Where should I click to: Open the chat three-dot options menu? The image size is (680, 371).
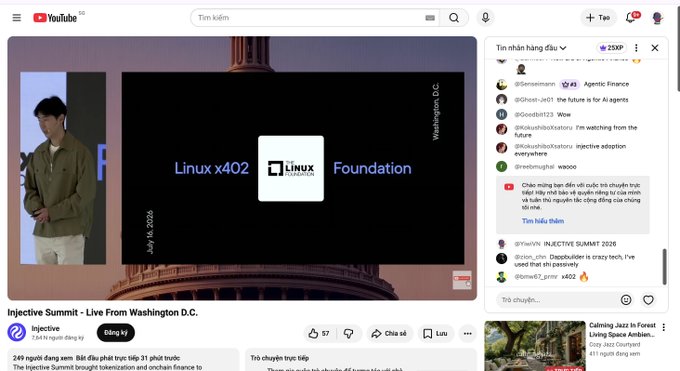[x=636, y=48]
